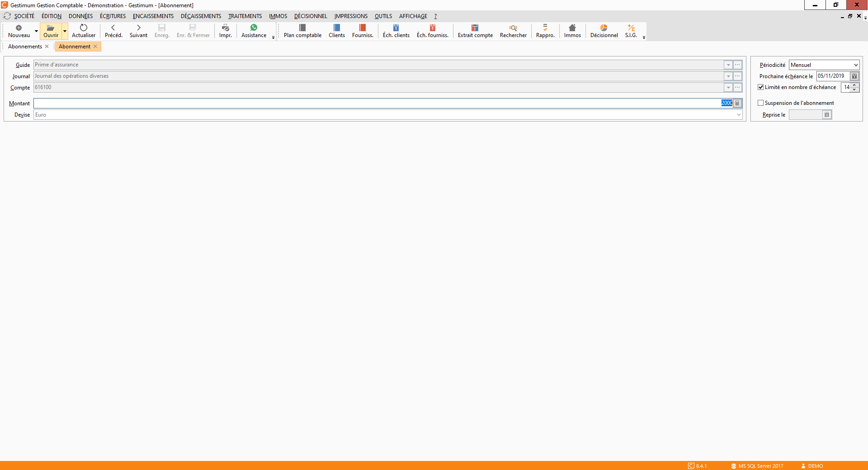Viewport: 868px width, 470px height.
Task: Refresh with the Actualiser icon
Action: (x=84, y=28)
